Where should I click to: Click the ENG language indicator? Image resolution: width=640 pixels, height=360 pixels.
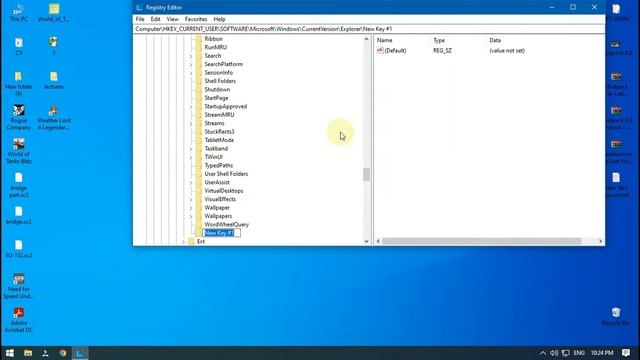tap(579, 353)
